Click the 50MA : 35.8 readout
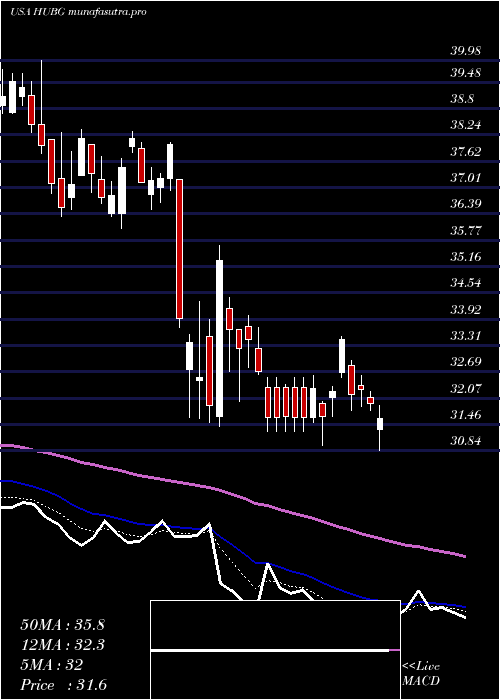The image size is (500, 700). pos(62,625)
